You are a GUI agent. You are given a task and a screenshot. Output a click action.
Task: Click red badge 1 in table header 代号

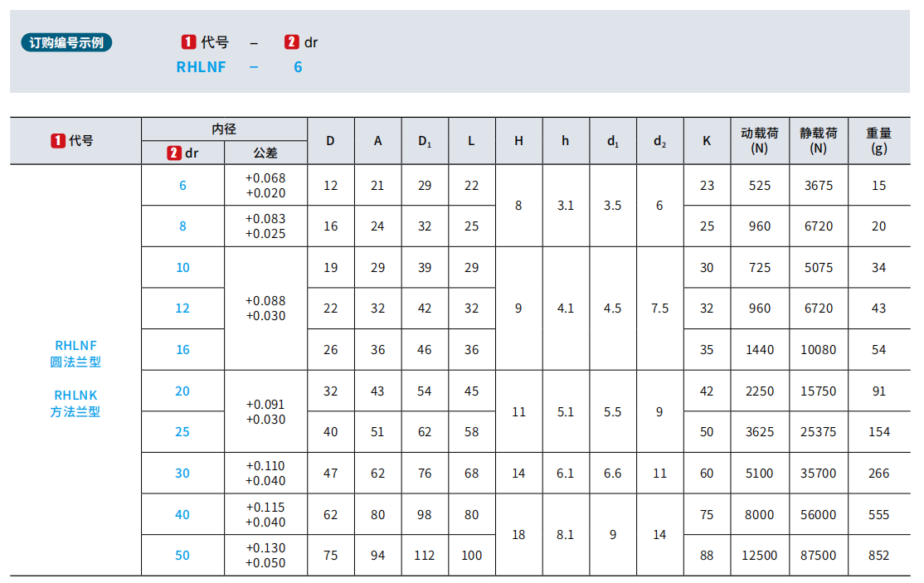click(x=58, y=141)
